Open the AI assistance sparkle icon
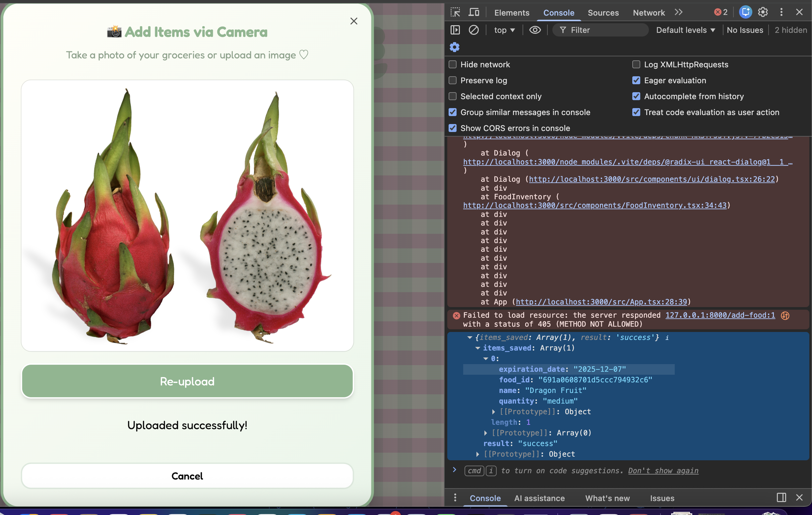This screenshot has height=515, width=812. tap(745, 13)
